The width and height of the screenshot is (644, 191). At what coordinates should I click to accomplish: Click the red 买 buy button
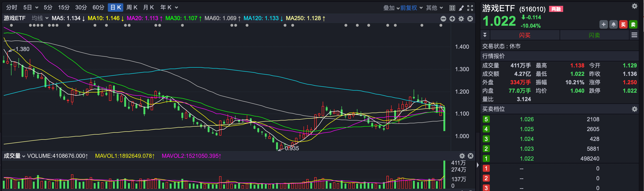point(623,25)
